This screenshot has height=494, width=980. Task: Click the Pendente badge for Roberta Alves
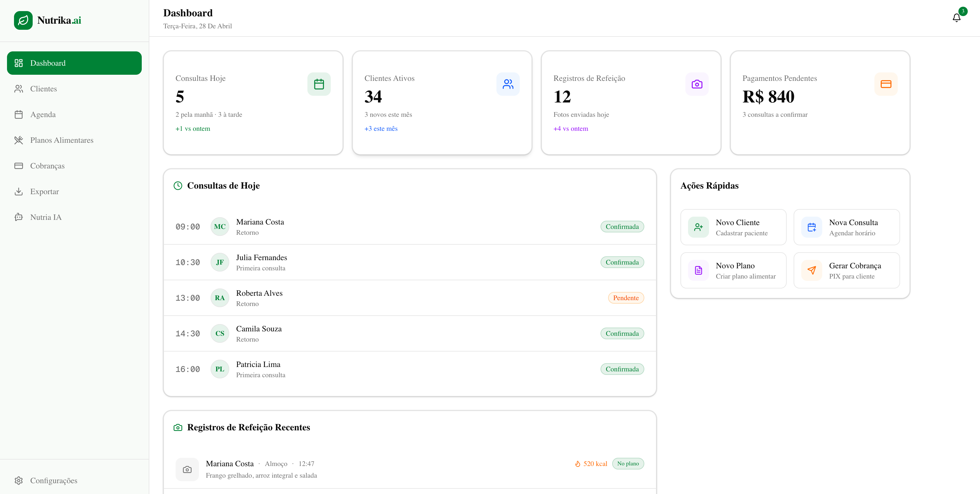point(626,298)
